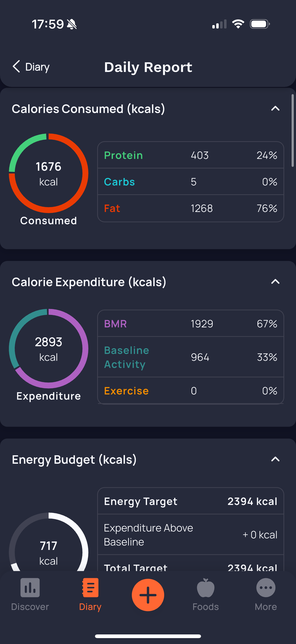
Task: Select the Fat macro row
Action: pos(190,208)
